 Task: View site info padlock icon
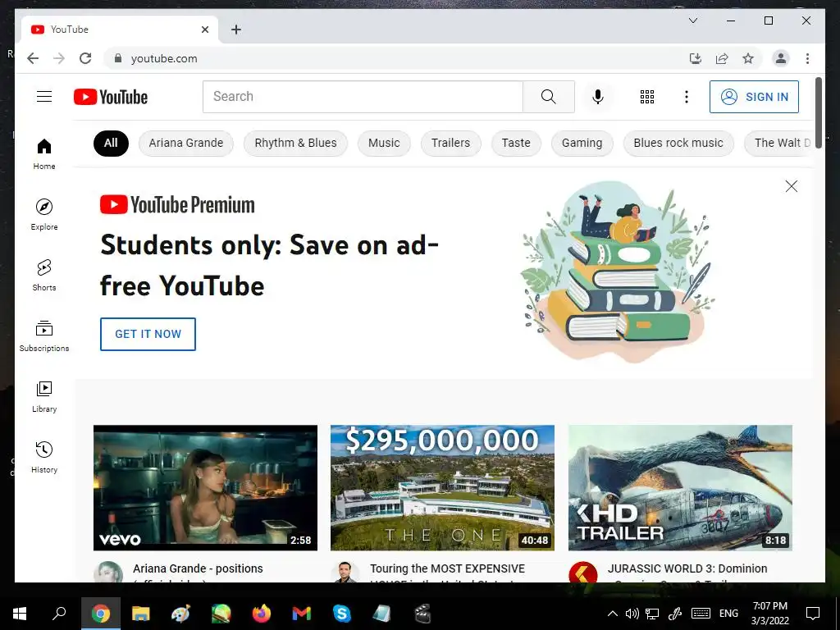tap(118, 58)
